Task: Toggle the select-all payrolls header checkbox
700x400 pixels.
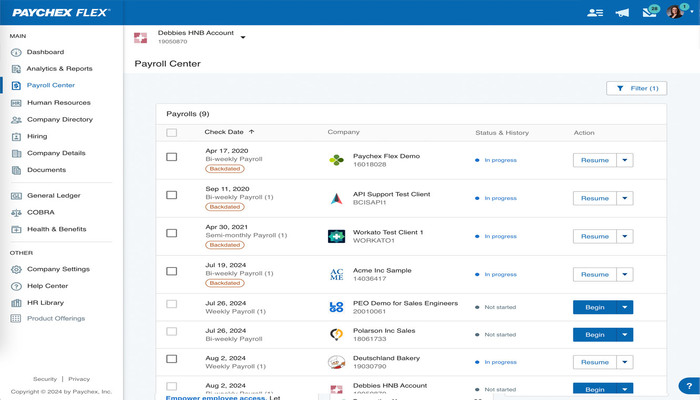Action: tap(172, 132)
